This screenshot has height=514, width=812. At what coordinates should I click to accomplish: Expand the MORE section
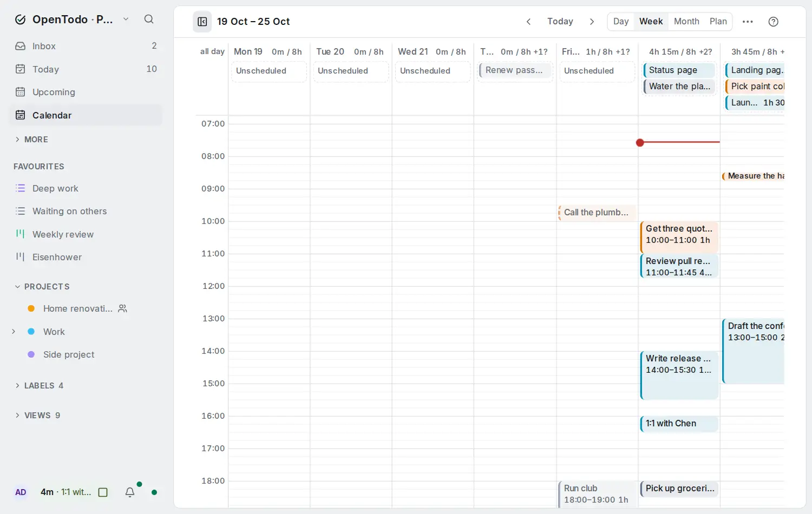32,140
